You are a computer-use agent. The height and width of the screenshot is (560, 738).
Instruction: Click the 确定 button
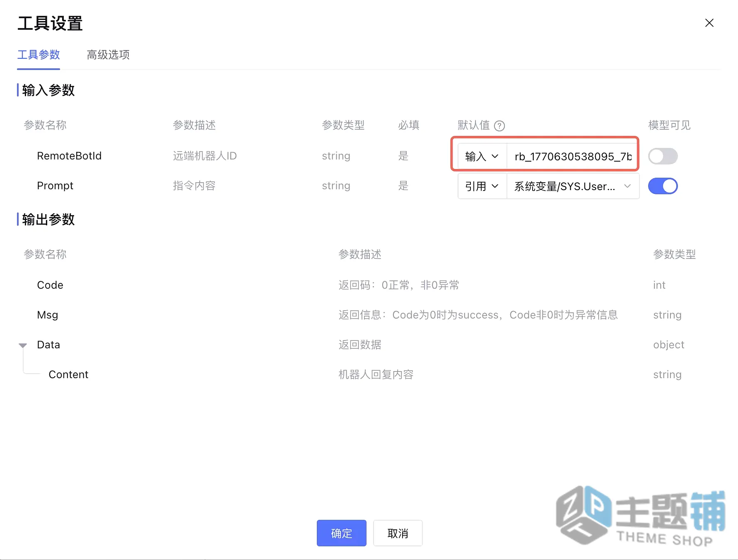tap(341, 533)
